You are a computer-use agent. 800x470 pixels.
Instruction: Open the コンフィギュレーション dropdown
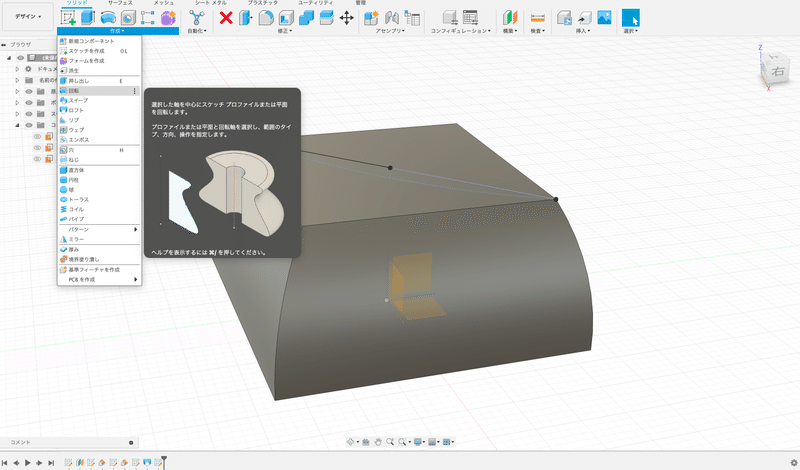point(460,31)
